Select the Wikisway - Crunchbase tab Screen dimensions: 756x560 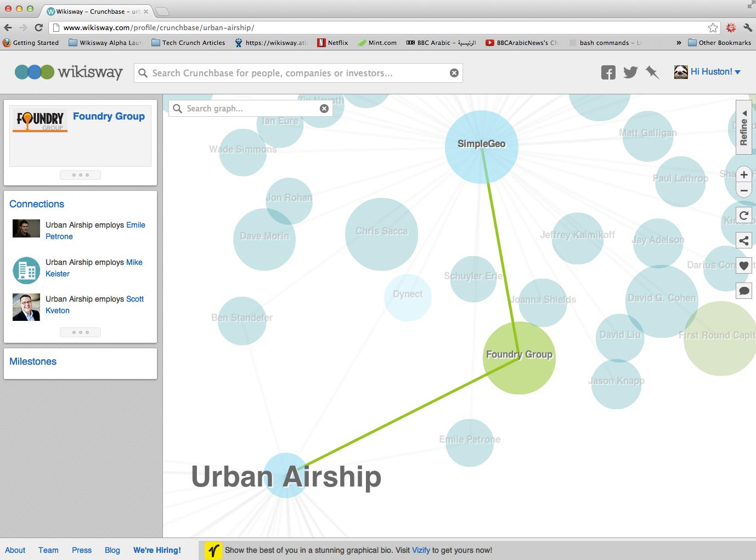click(98, 12)
